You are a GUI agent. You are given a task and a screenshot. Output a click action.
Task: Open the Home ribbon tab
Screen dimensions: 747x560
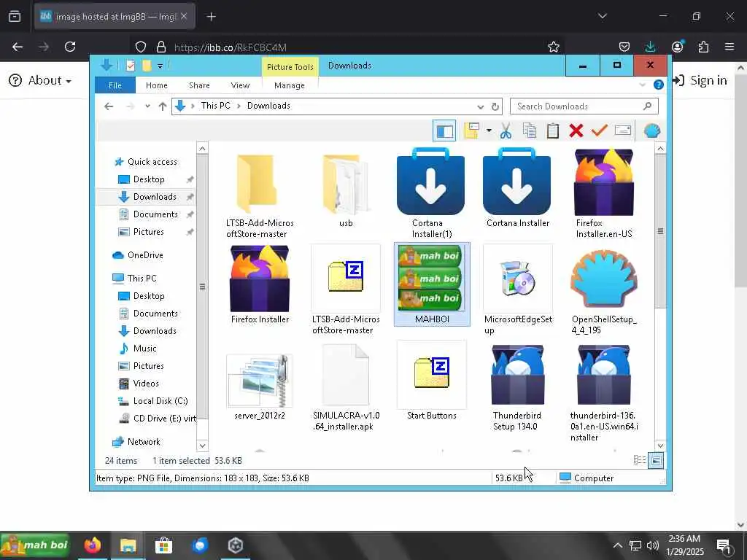(x=157, y=85)
